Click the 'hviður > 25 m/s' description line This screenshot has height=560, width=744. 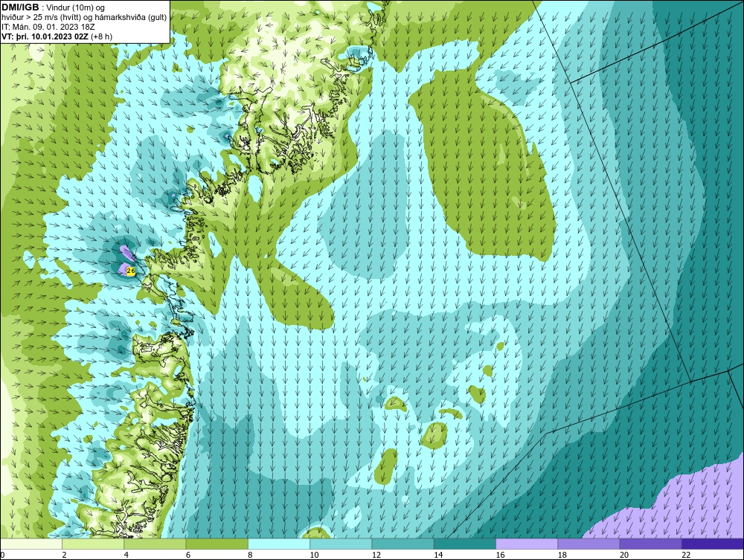click(84, 18)
